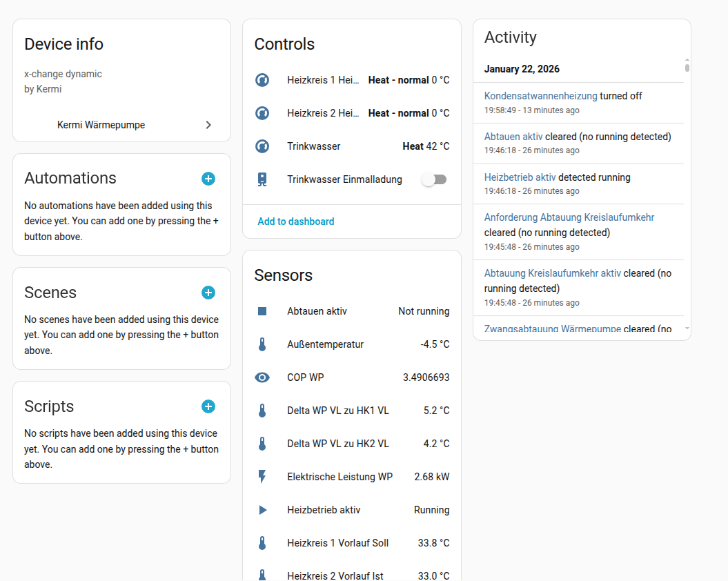728x581 pixels.
Task: Click the Activity panel scrollbar thumb
Action: coord(687,67)
